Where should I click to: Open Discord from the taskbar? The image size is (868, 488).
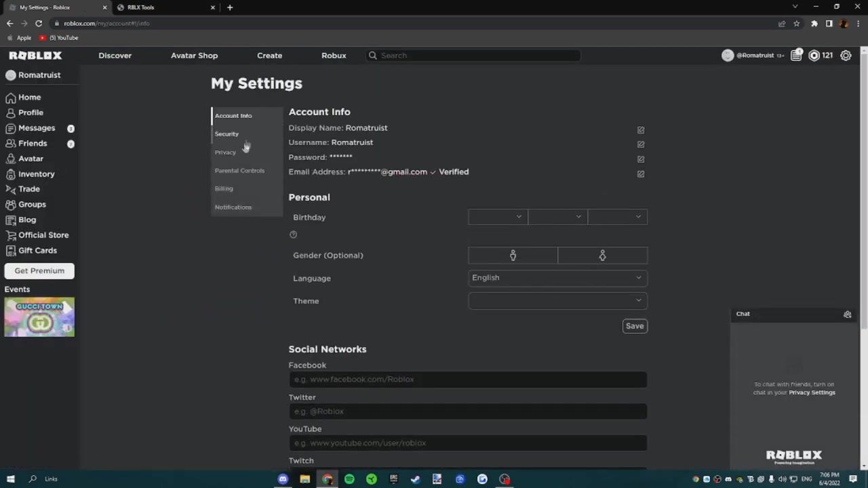pyautogui.click(x=283, y=479)
